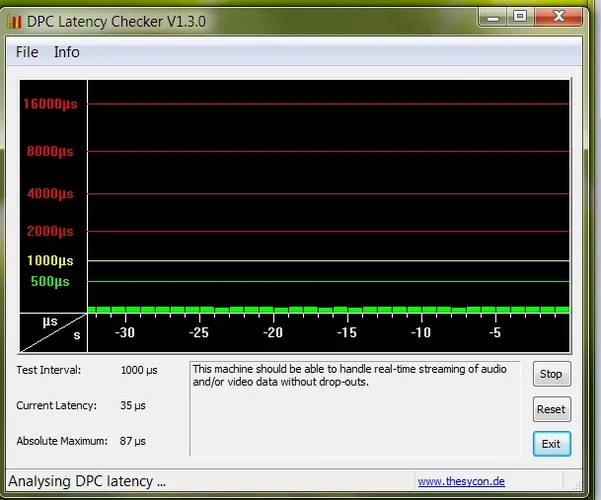Click the streaming capability message box
The width and height of the screenshot is (601, 500).
(355, 409)
